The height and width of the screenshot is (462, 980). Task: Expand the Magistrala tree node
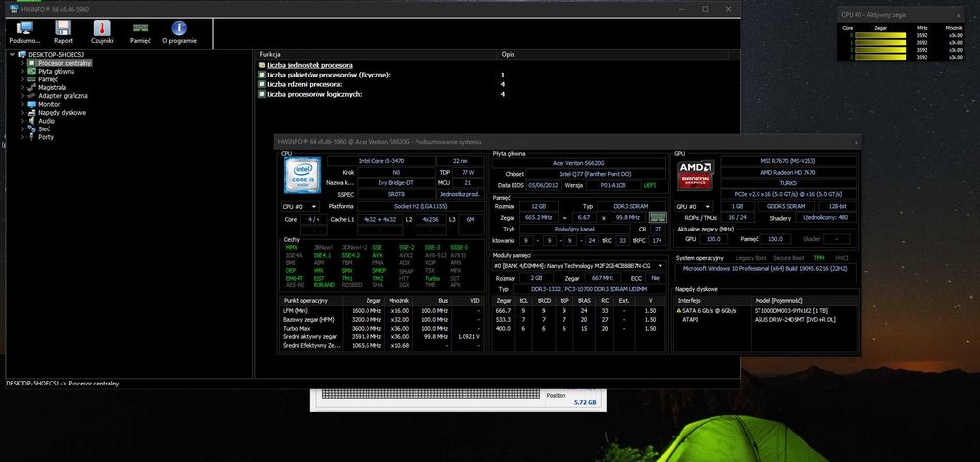[22, 87]
